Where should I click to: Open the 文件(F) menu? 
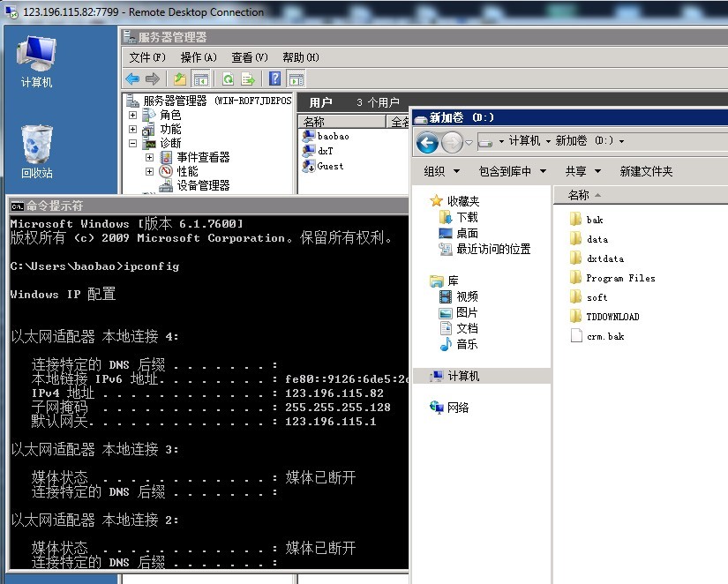(147, 57)
